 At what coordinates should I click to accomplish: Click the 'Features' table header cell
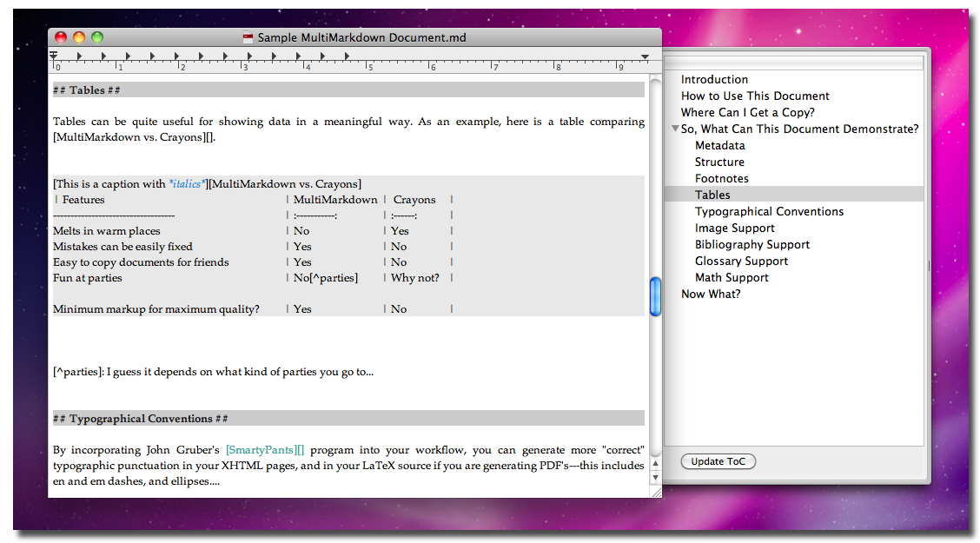click(83, 200)
